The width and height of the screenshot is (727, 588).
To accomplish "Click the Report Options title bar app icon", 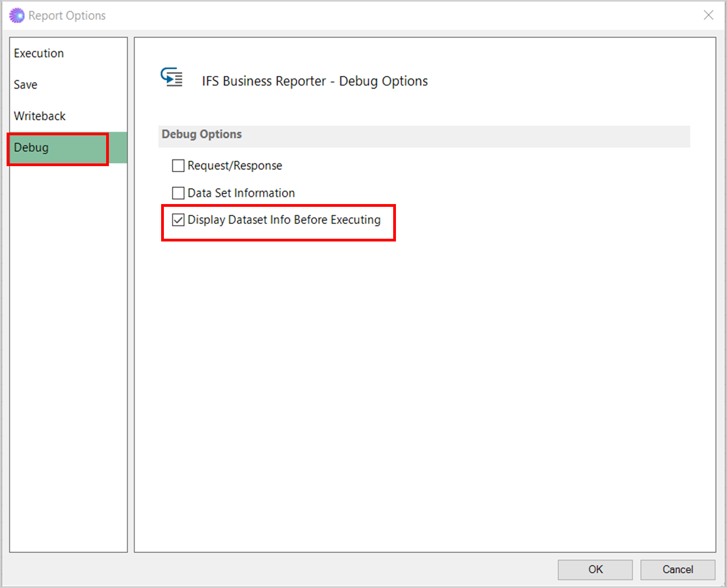I will tap(17, 15).
